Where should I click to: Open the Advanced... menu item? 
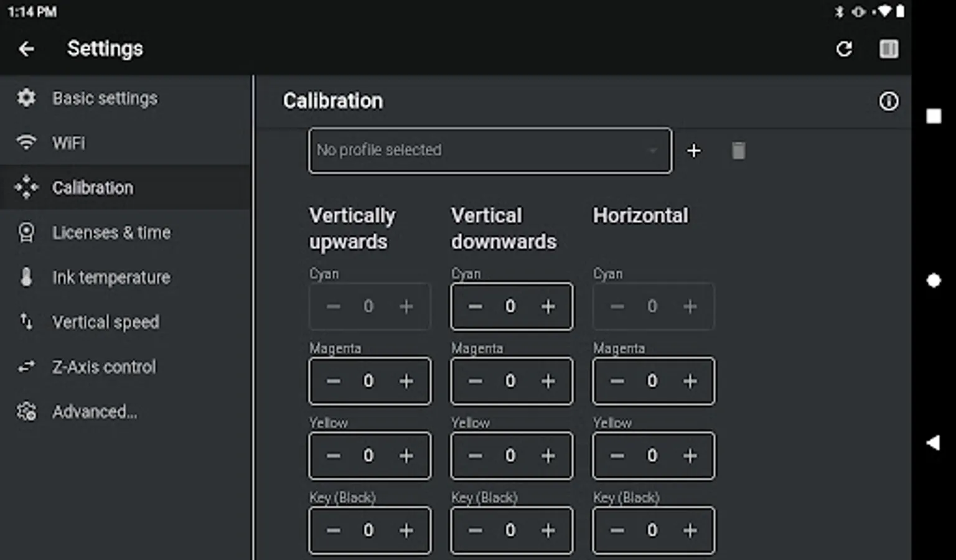(x=95, y=411)
